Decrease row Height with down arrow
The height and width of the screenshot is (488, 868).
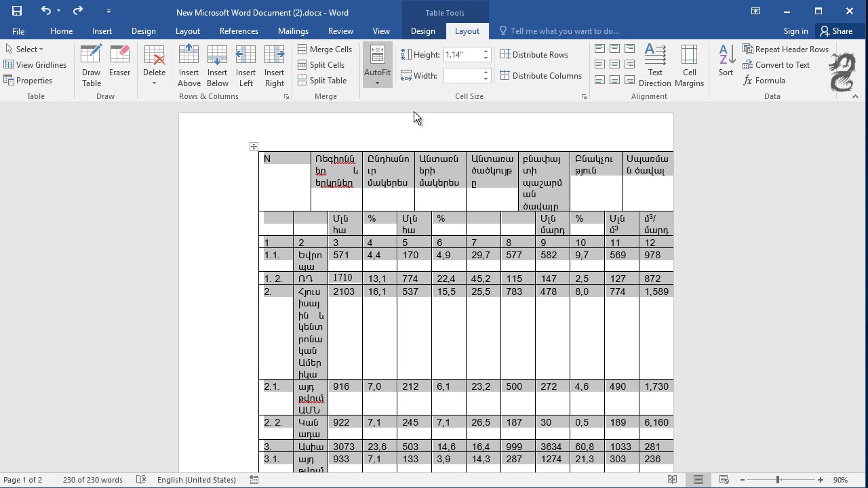point(486,58)
